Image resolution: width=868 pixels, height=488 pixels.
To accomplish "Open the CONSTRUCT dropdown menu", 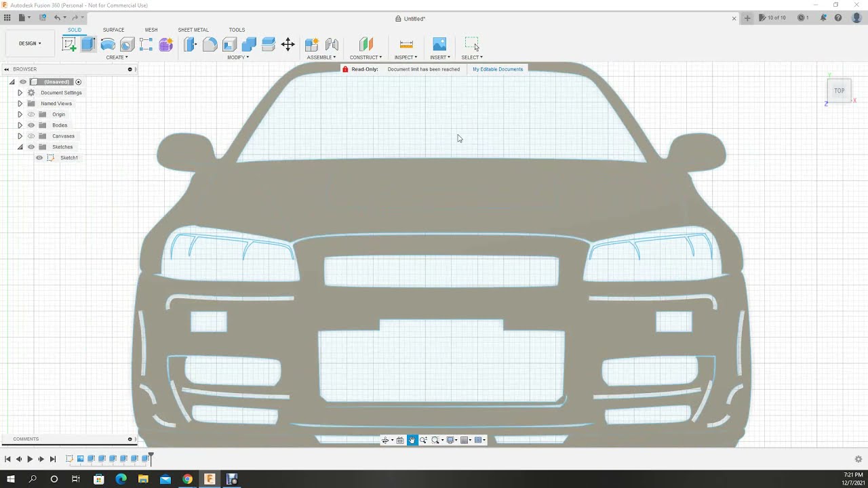I will pos(366,58).
